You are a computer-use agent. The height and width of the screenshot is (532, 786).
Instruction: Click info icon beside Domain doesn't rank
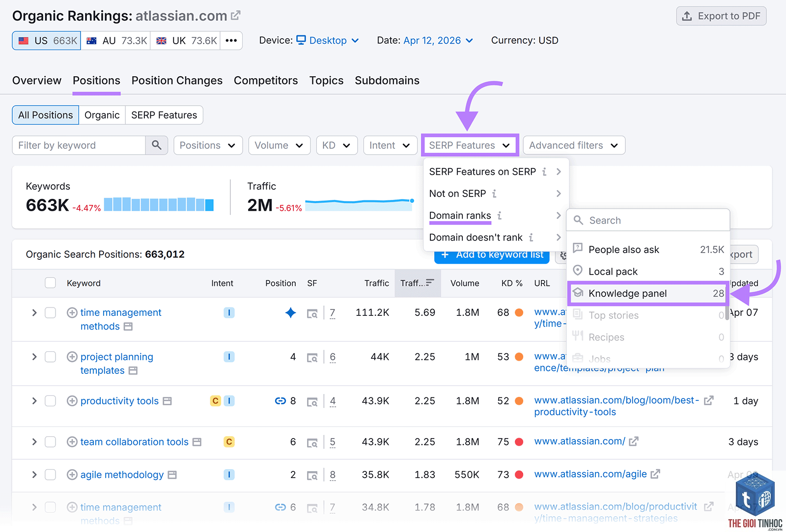tap(531, 237)
